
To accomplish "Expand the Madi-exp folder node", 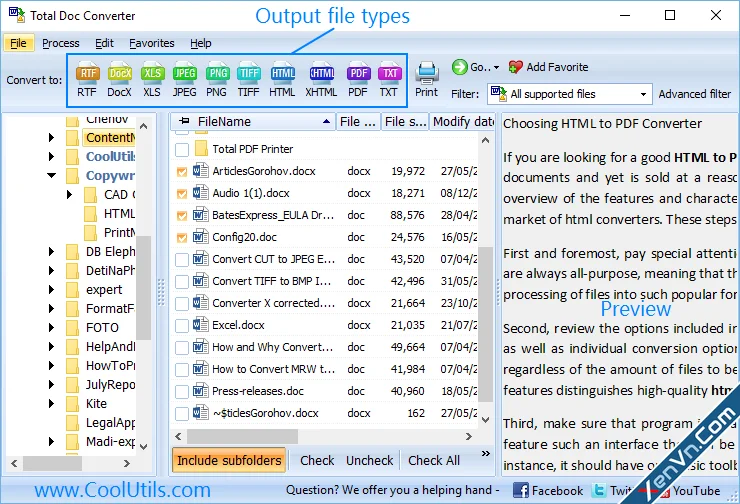I will point(51,442).
